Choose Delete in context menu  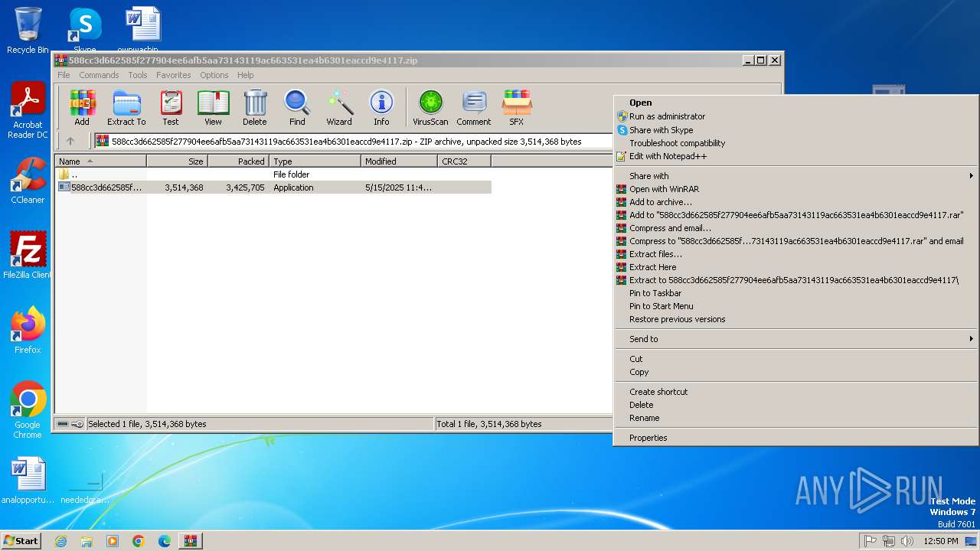pyautogui.click(x=796, y=405)
